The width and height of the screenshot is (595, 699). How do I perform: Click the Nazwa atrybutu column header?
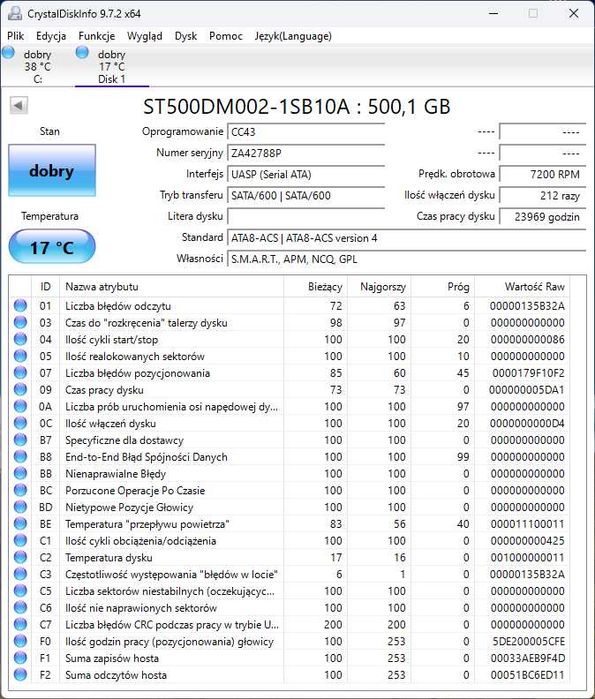(171, 287)
